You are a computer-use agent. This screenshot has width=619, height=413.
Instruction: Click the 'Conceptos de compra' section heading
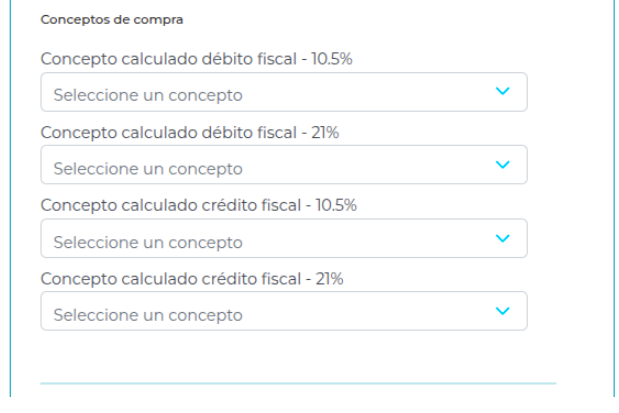(x=105, y=19)
